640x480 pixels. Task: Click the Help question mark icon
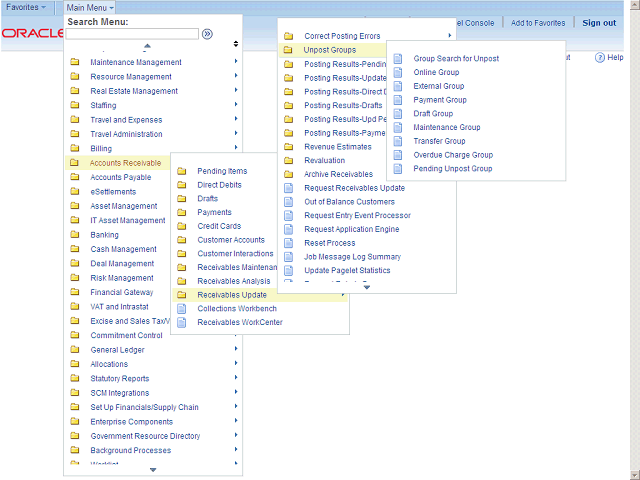point(600,58)
